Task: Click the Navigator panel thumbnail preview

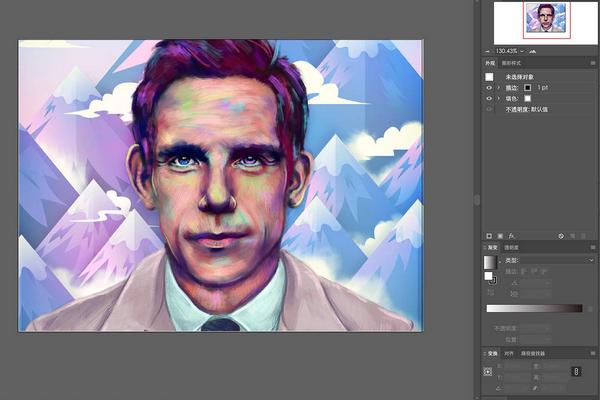Action: [545, 18]
